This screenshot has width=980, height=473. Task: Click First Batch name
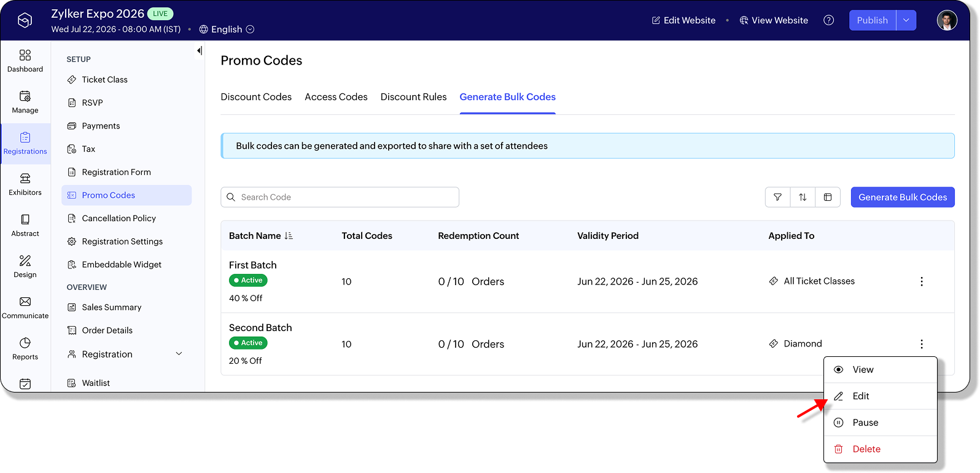[253, 265]
